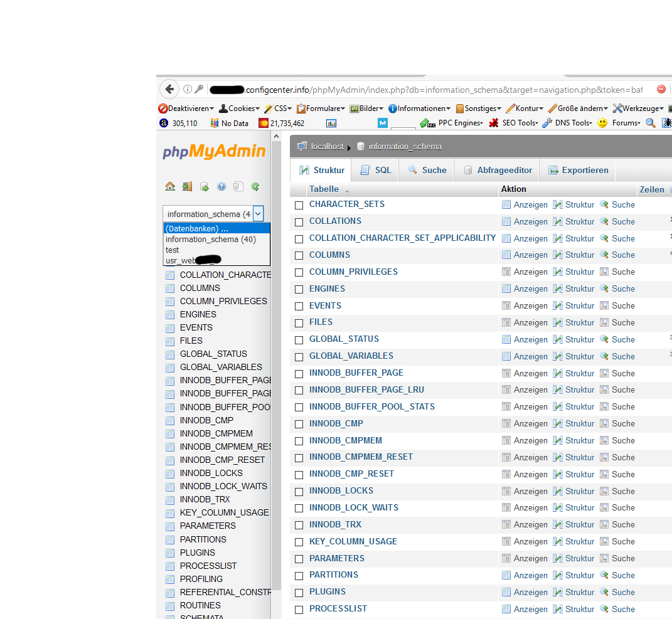The image size is (672, 619).
Task: Click the red block icon beside the address
Action: [x=661, y=89]
